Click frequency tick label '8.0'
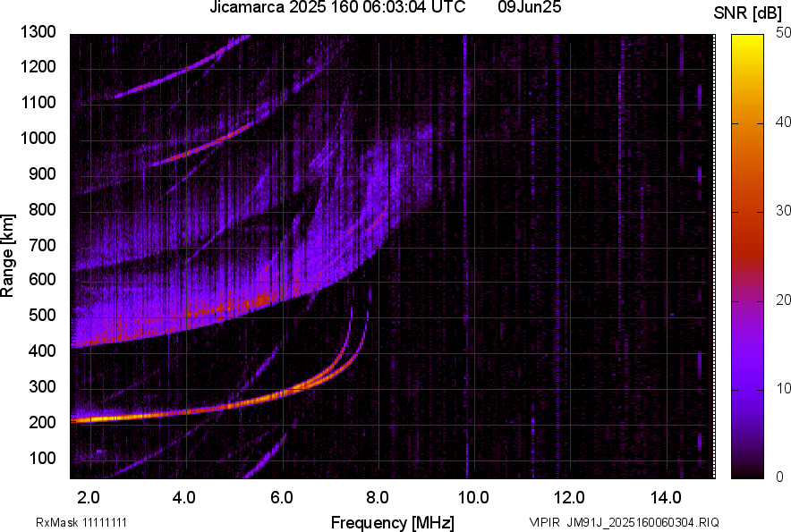This screenshot has height=532, width=791. tap(378, 498)
